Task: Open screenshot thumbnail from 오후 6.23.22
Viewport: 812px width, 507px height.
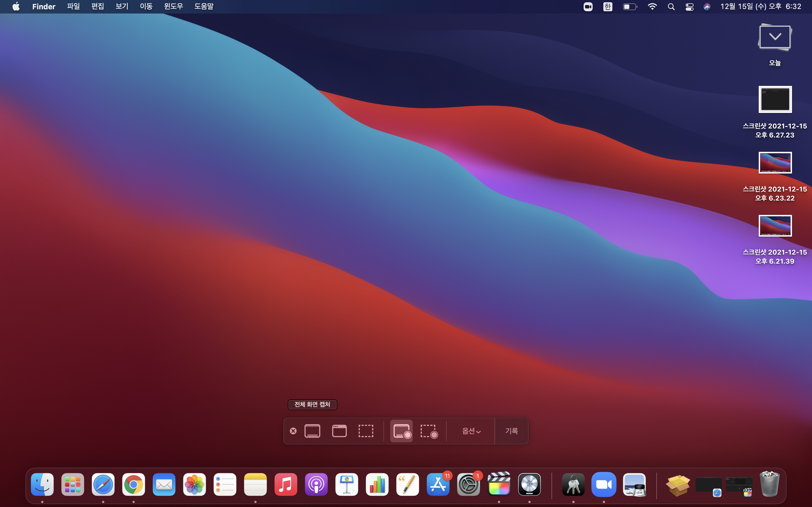Action: [x=775, y=163]
